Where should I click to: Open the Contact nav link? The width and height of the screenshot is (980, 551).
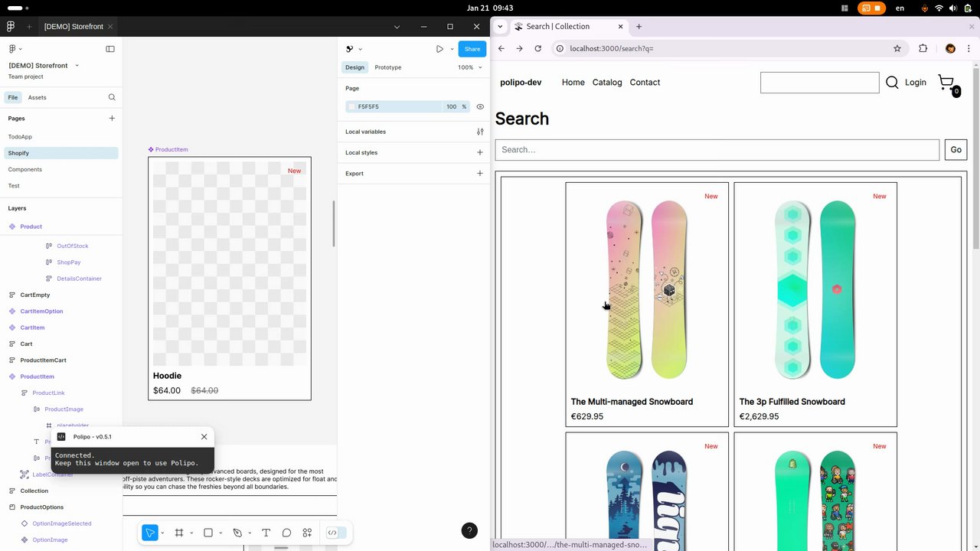click(645, 83)
